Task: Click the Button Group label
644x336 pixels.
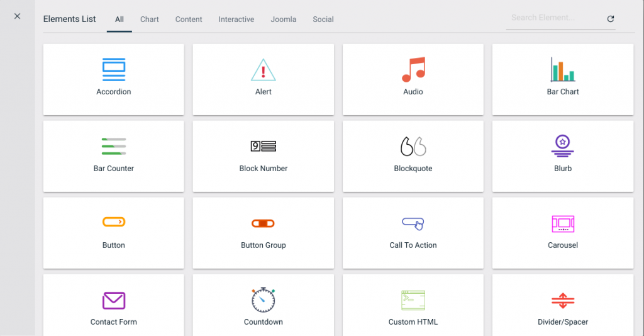Action: (264, 245)
